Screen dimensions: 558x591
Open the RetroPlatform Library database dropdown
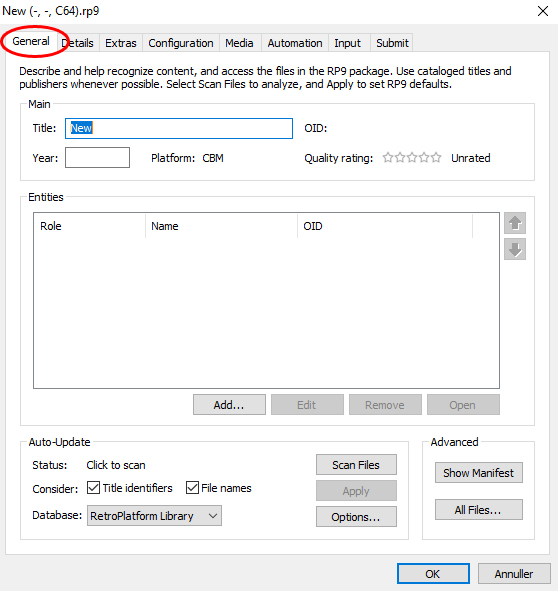pos(154,516)
